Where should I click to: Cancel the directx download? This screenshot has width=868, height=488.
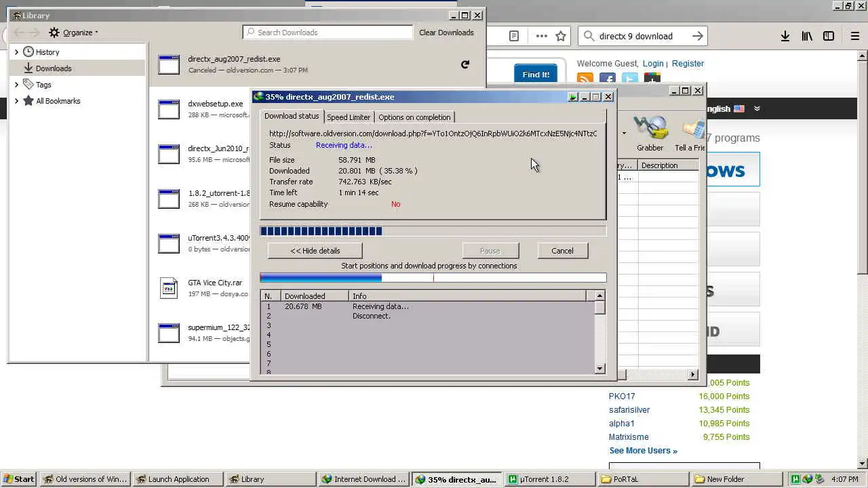coord(562,251)
